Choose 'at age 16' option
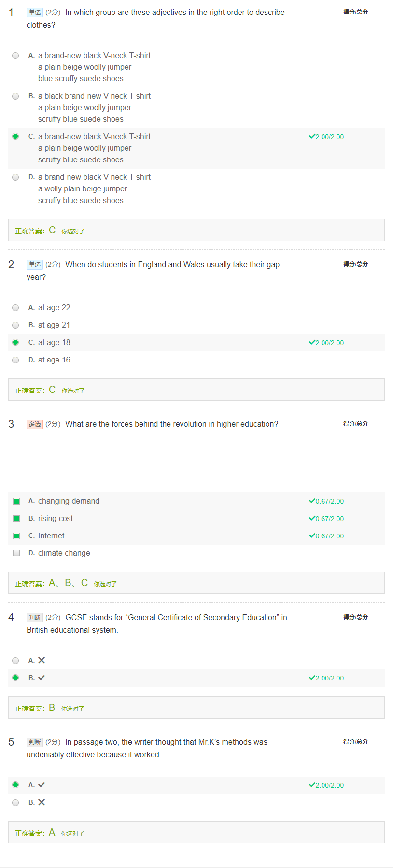The height and width of the screenshot is (868, 393). click(15, 360)
